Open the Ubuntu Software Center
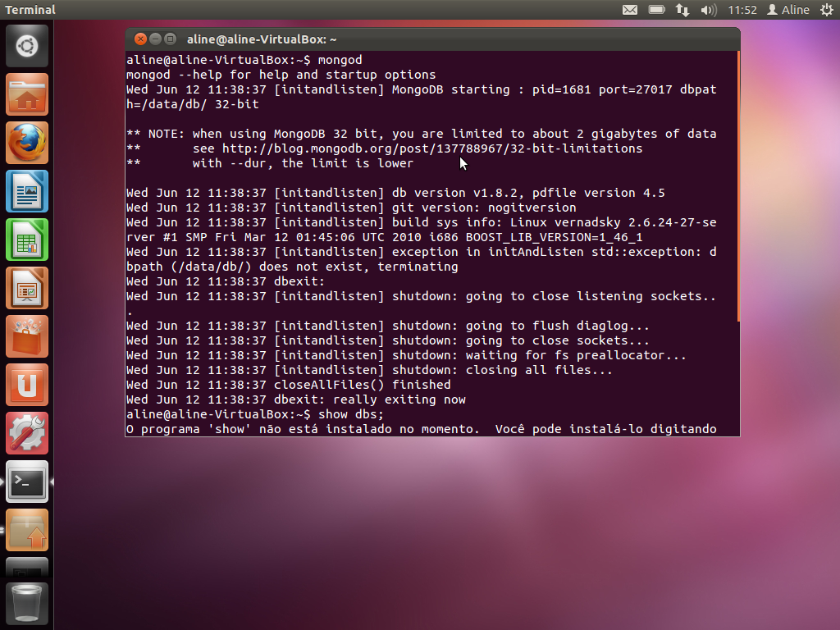This screenshot has height=630, width=840. click(27, 336)
